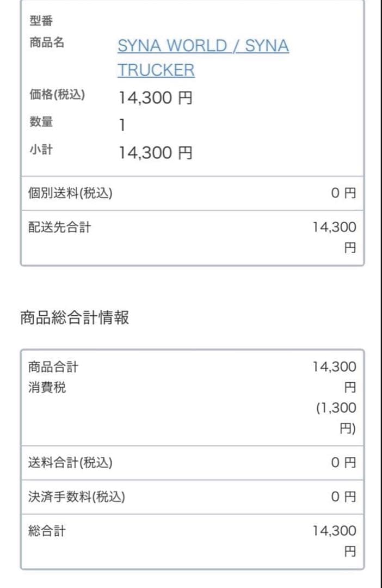Click the 型番 label

point(41,22)
